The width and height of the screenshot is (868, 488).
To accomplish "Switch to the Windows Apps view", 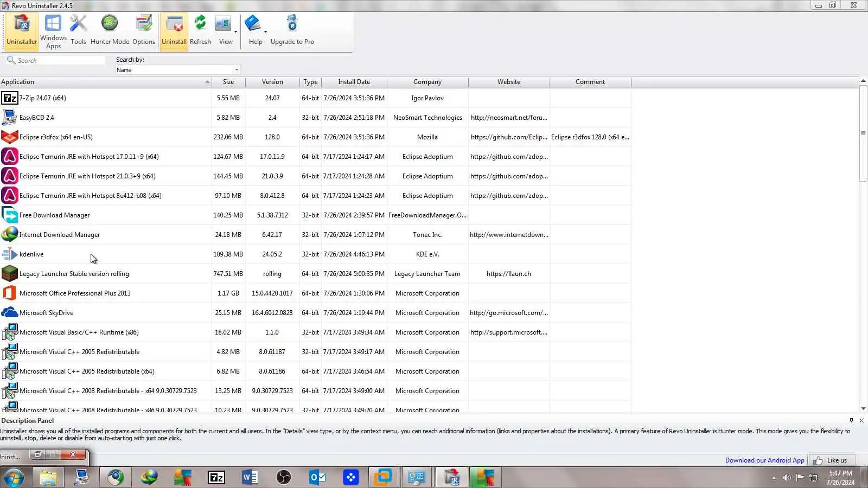I will (x=53, y=31).
